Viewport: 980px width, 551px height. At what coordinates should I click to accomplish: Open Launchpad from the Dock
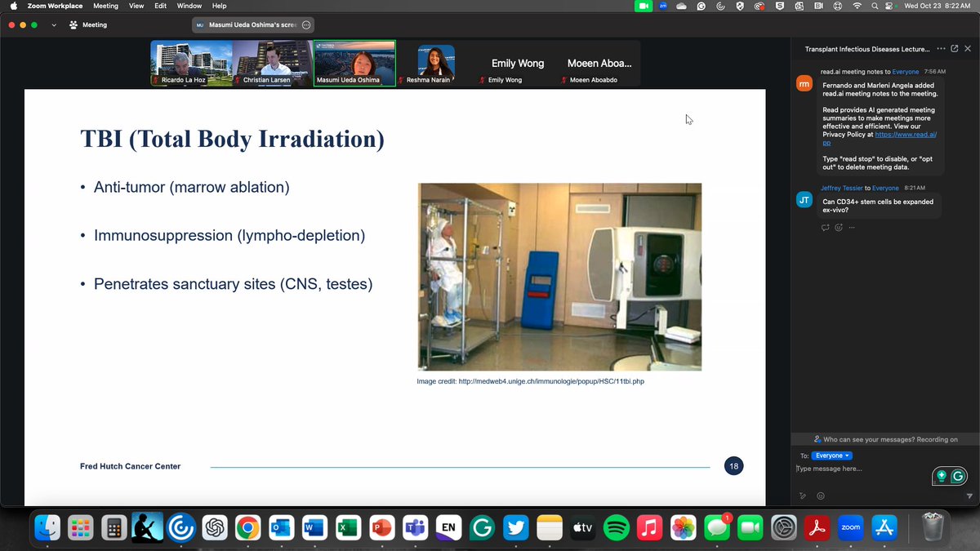point(80,528)
